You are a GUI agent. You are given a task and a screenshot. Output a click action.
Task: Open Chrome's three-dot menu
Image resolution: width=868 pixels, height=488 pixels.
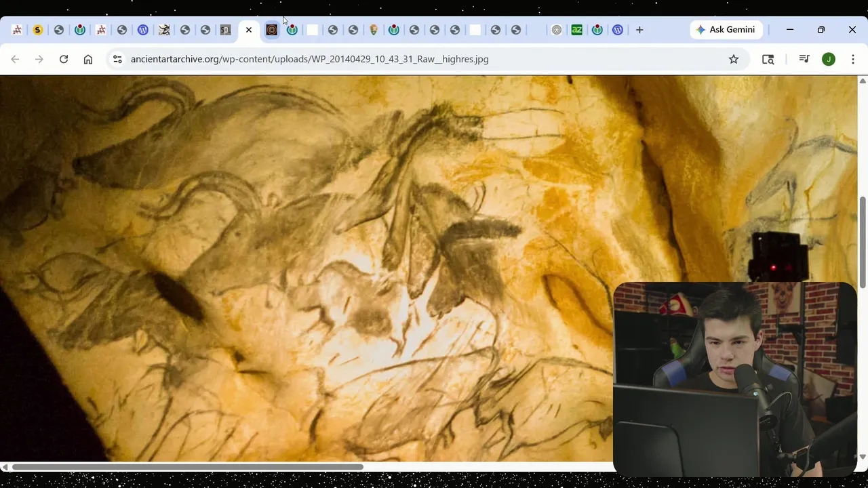pyautogui.click(x=853, y=59)
